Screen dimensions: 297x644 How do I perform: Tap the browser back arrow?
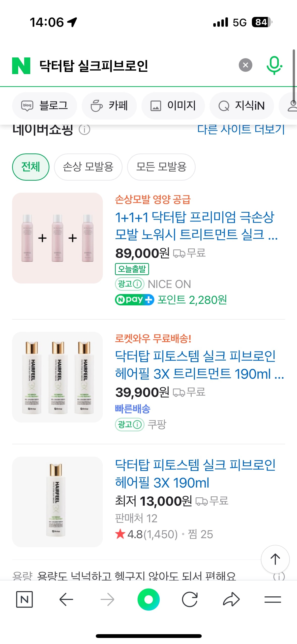tap(66, 599)
